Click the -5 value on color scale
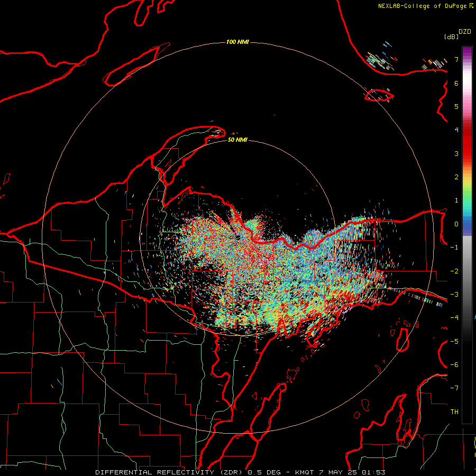This screenshot has width=476, height=476. point(454,342)
